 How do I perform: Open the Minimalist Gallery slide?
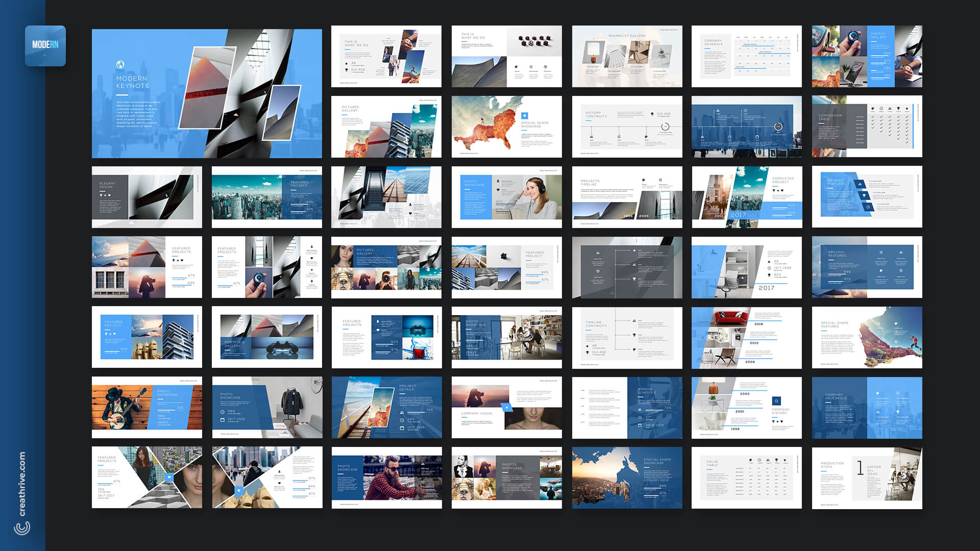[x=627, y=56]
